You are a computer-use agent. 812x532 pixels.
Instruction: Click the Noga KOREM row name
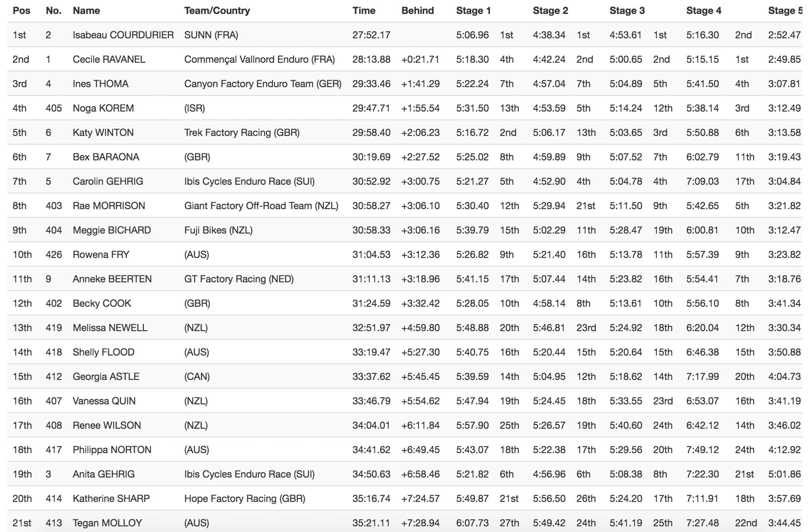tap(103, 109)
